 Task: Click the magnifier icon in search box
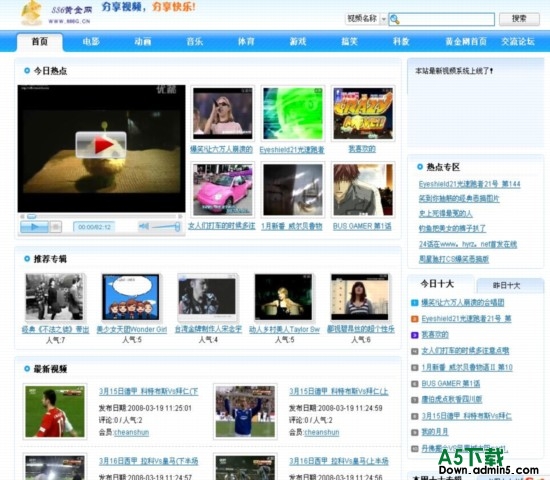click(x=395, y=20)
